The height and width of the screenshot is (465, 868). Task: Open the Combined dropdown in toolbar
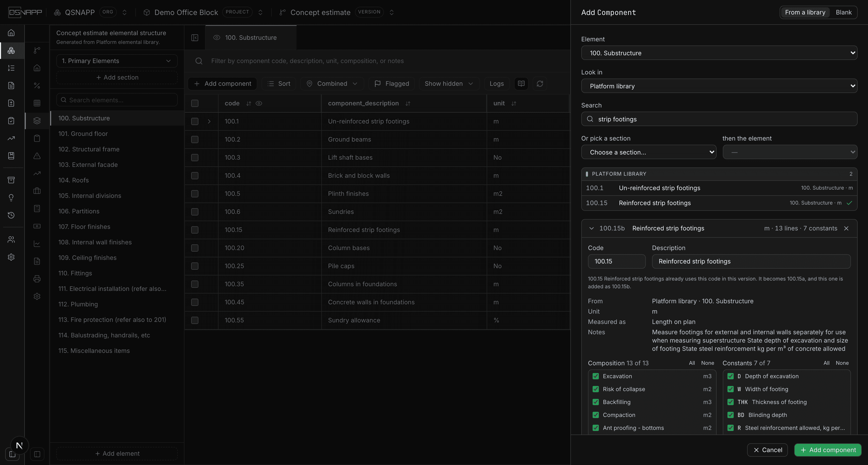point(332,83)
